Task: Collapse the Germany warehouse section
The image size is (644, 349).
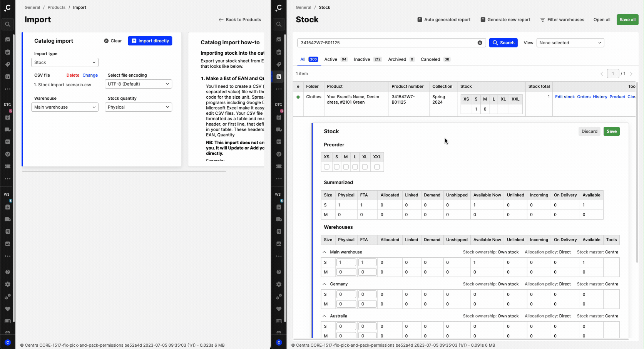Action: click(x=325, y=284)
